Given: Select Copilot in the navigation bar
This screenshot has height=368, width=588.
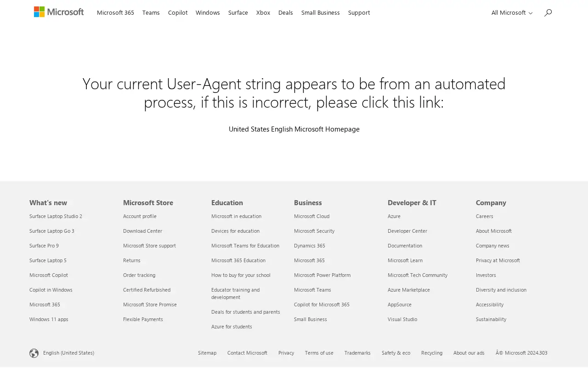Looking at the screenshot, I should coord(178,13).
